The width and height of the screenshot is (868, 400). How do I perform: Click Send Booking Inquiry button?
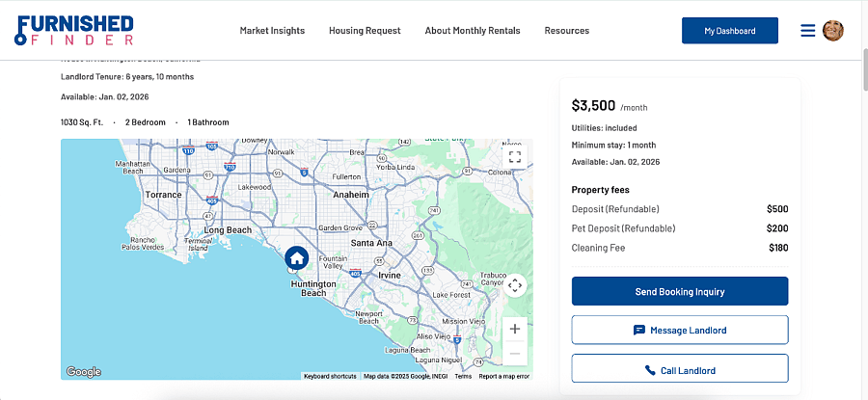tap(680, 291)
